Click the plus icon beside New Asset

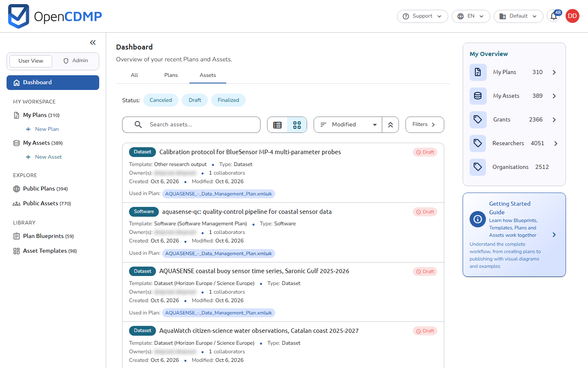pyautogui.click(x=28, y=157)
